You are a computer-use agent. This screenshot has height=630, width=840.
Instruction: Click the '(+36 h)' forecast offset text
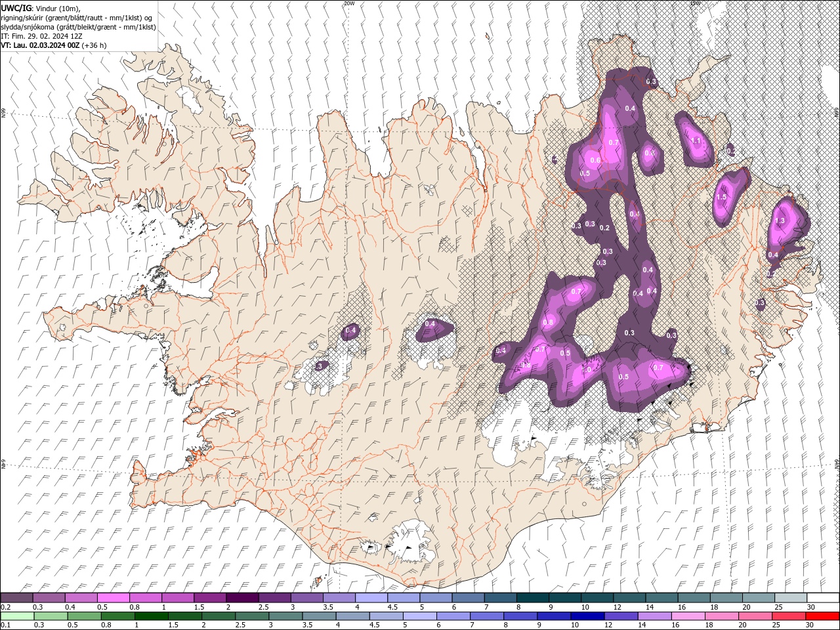tap(94, 45)
